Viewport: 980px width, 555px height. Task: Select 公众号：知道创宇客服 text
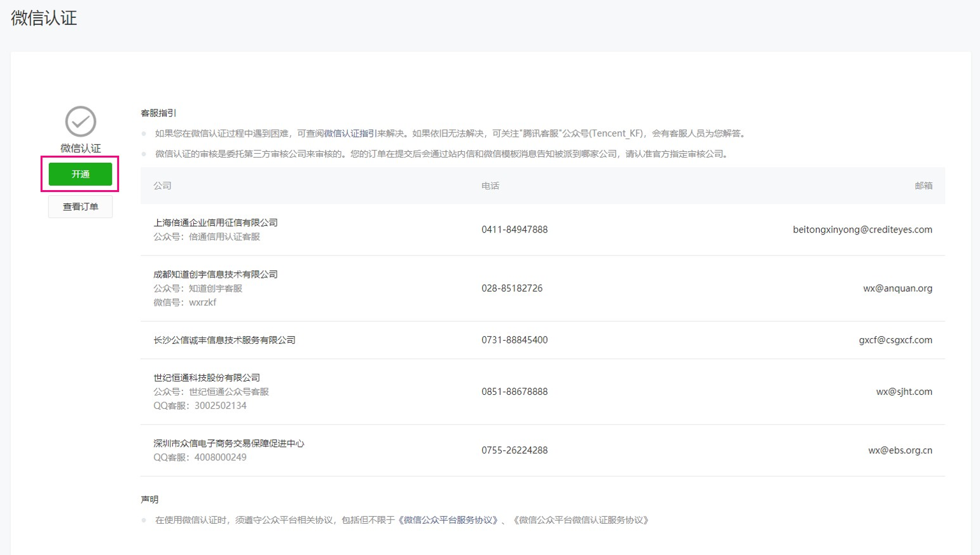pos(198,288)
